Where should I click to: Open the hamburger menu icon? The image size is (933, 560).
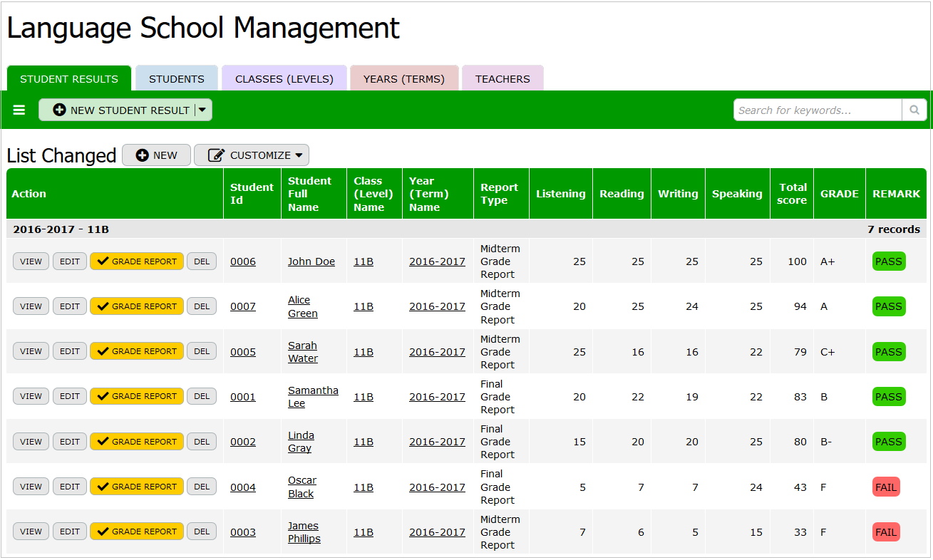tap(19, 110)
